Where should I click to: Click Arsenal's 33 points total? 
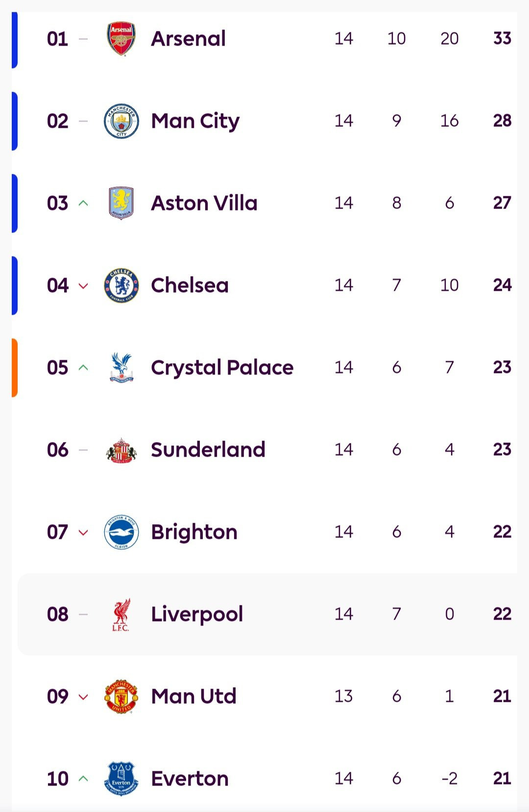502,39
